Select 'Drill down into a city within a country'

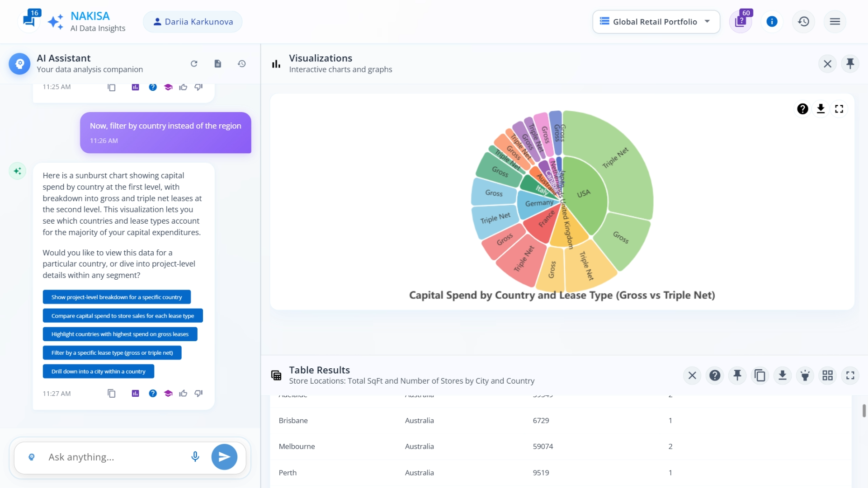98,371
